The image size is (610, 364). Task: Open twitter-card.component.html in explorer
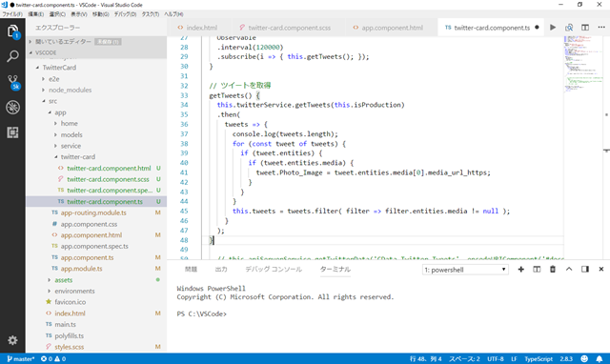tap(96, 168)
